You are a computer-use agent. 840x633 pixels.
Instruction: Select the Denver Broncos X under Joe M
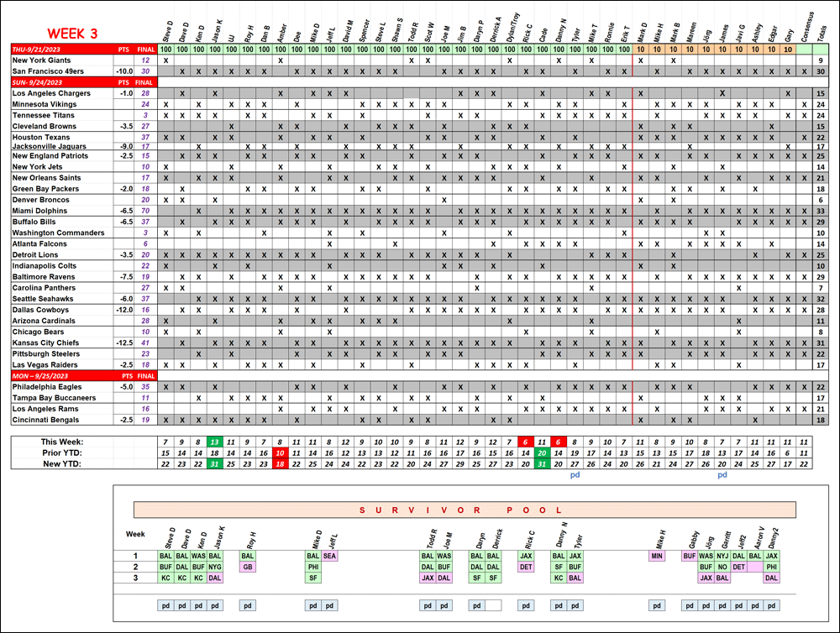(444, 200)
